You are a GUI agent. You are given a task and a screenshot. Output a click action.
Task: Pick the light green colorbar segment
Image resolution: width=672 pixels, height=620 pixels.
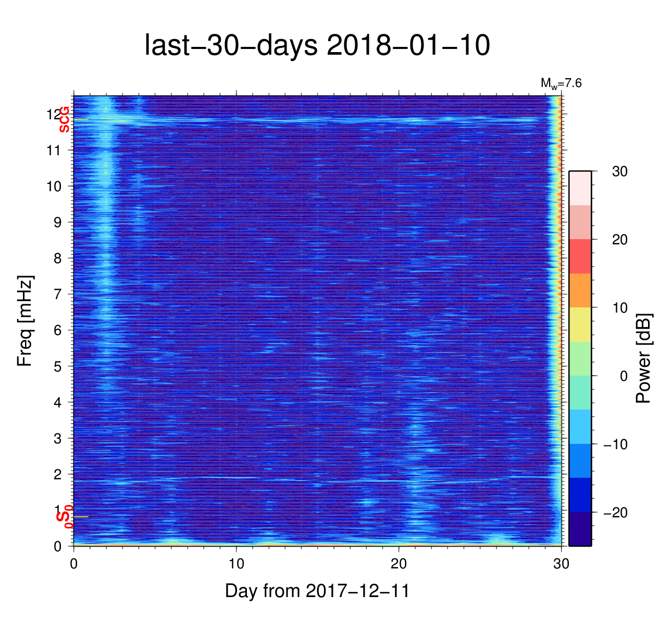tap(580, 358)
